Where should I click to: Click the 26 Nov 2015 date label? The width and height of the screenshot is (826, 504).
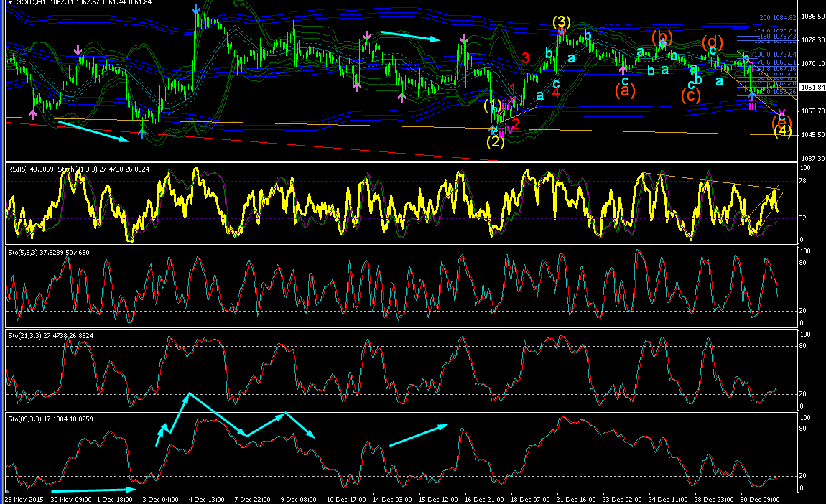click(24, 499)
